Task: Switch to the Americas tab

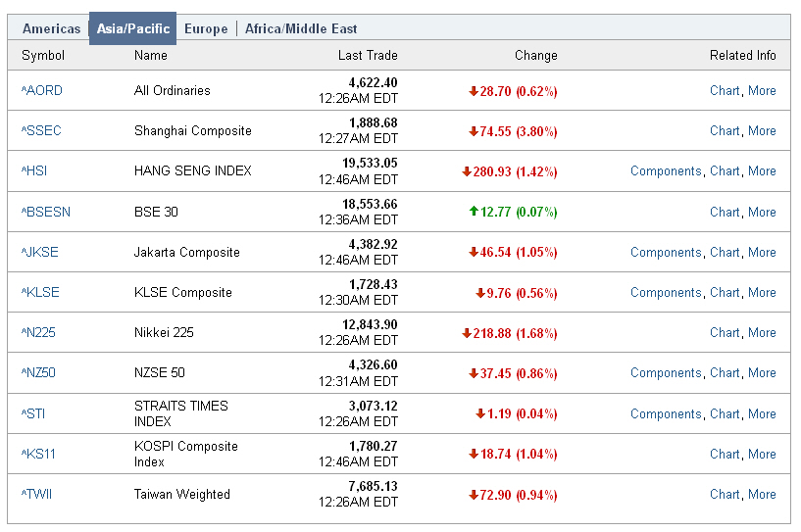Action: (51, 28)
